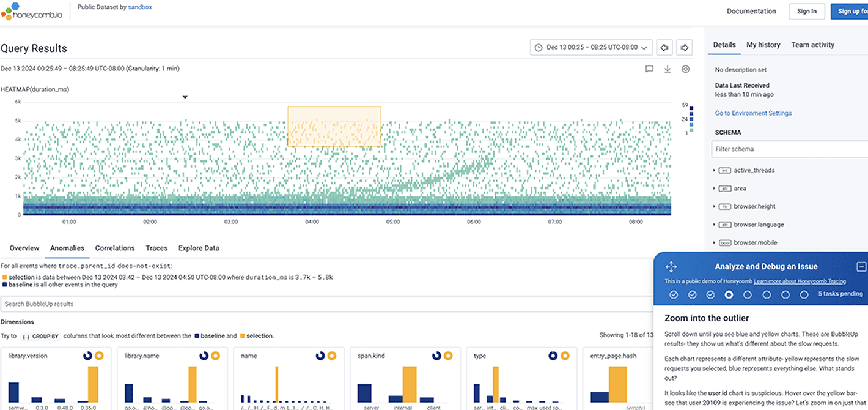Select the fifth tutorial step circle

tap(748, 294)
